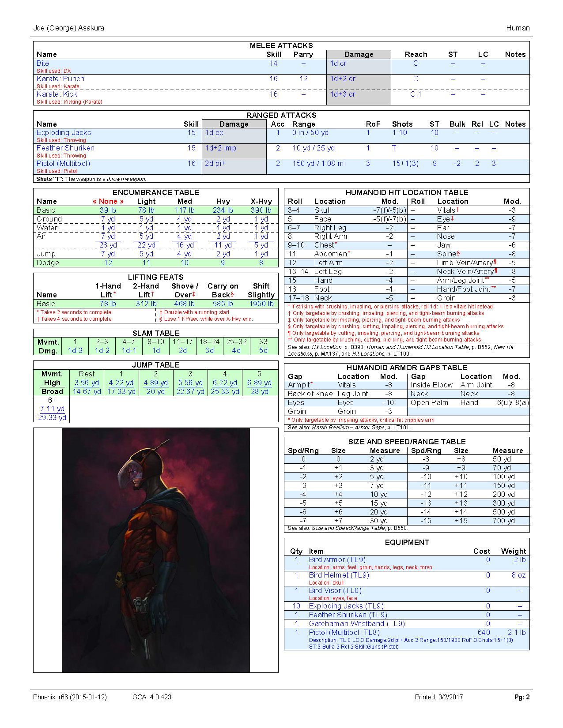Select the "234 lb" Hvy encumbrance value
563x728 pixels.
point(223,210)
